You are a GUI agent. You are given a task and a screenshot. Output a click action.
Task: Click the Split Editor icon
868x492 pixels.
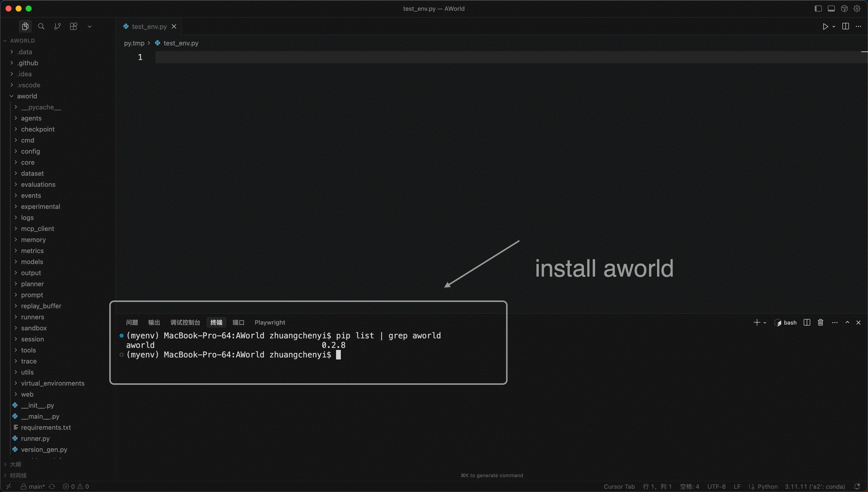point(845,26)
